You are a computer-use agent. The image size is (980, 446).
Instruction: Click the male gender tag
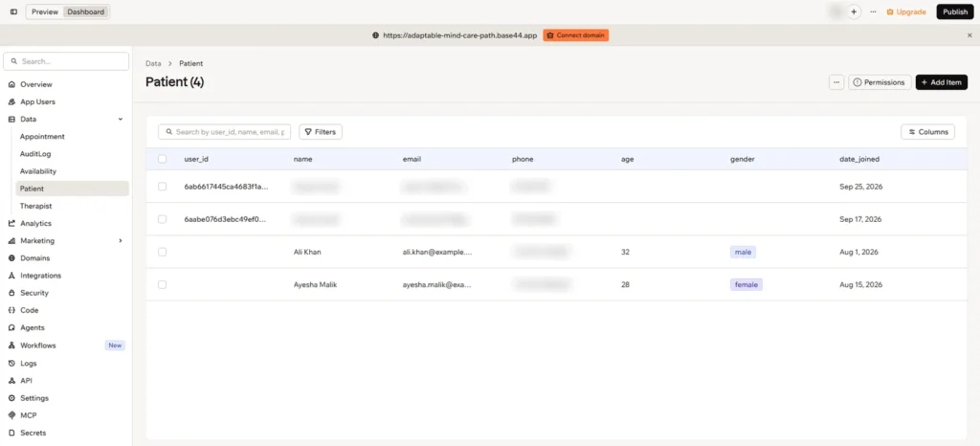pos(743,253)
